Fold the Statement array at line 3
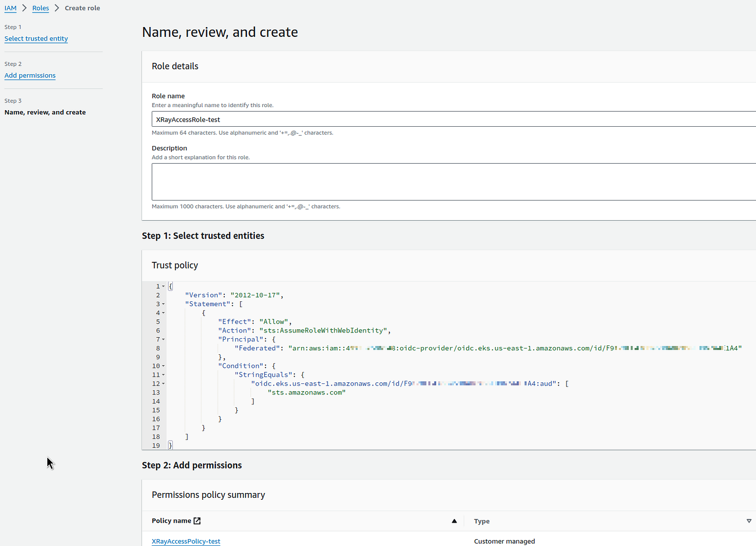 164,304
